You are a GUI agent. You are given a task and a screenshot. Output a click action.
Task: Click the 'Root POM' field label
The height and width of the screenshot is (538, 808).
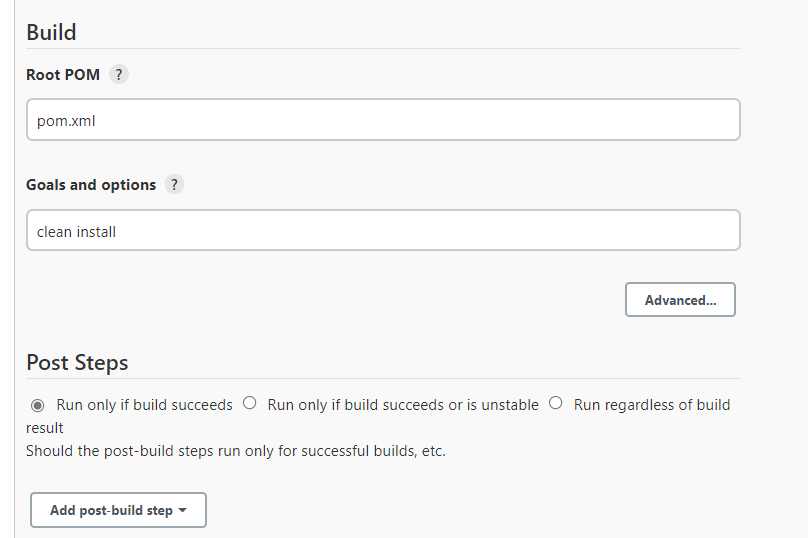63,75
